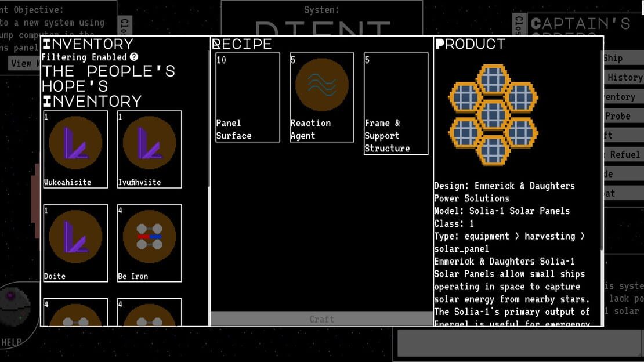Image resolution: width=644 pixels, height=362 pixels.
Task: Click the 'Filtering Enabled' label
Action: point(85,57)
